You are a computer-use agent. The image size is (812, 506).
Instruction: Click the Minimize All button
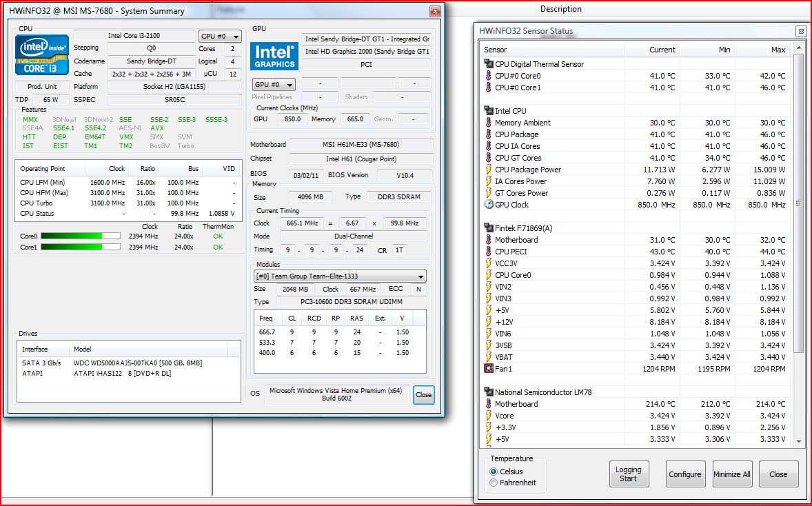click(x=732, y=474)
